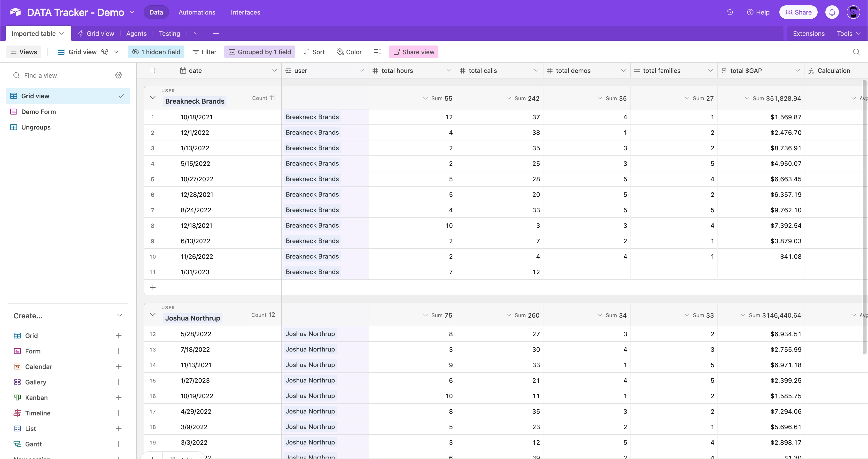Toggle the Views sidebar
Viewport: 868px width, 459px height.
coord(23,52)
